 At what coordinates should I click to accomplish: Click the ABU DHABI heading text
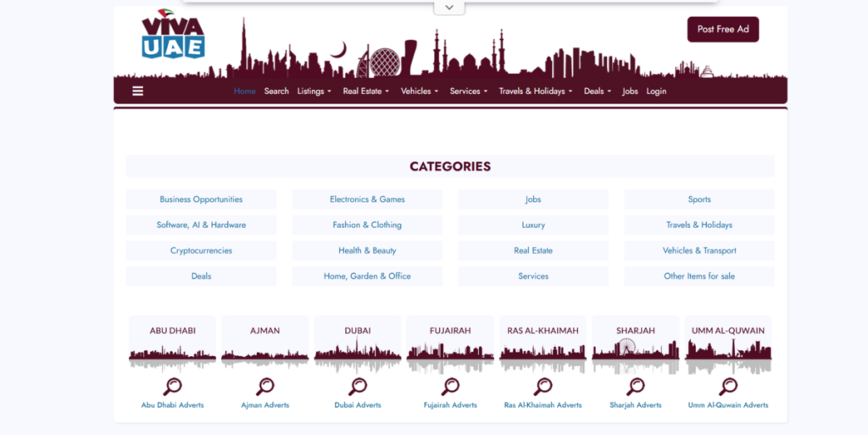[x=172, y=331]
